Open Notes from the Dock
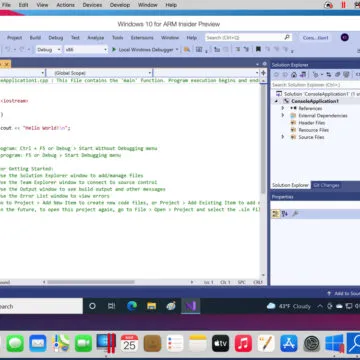360x360 pixels. pos(198,343)
